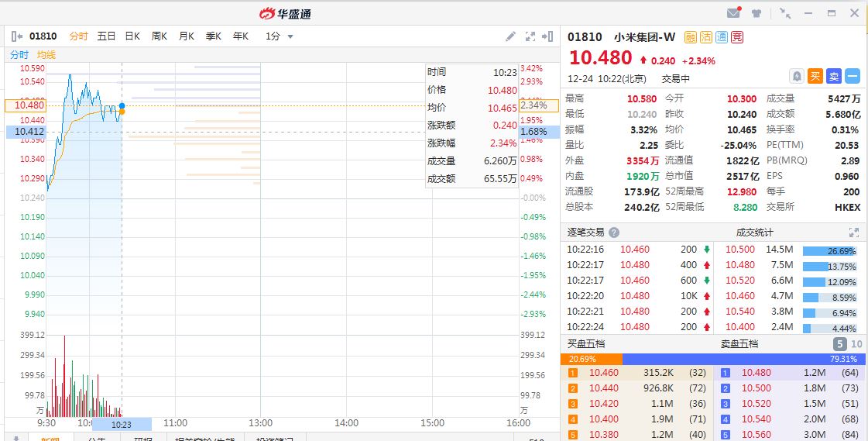Viewport: 868px width, 441px height.
Task: Select bid level 1 price 10.460
Action: coord(603,373)
